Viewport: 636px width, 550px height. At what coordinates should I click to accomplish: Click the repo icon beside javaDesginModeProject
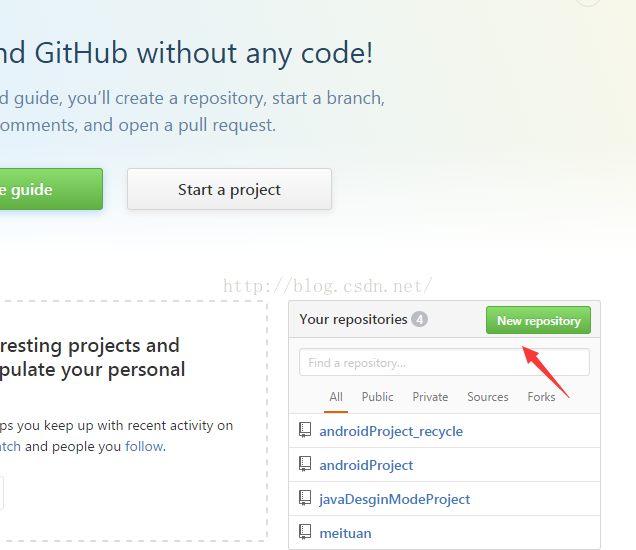coord(305,498)
